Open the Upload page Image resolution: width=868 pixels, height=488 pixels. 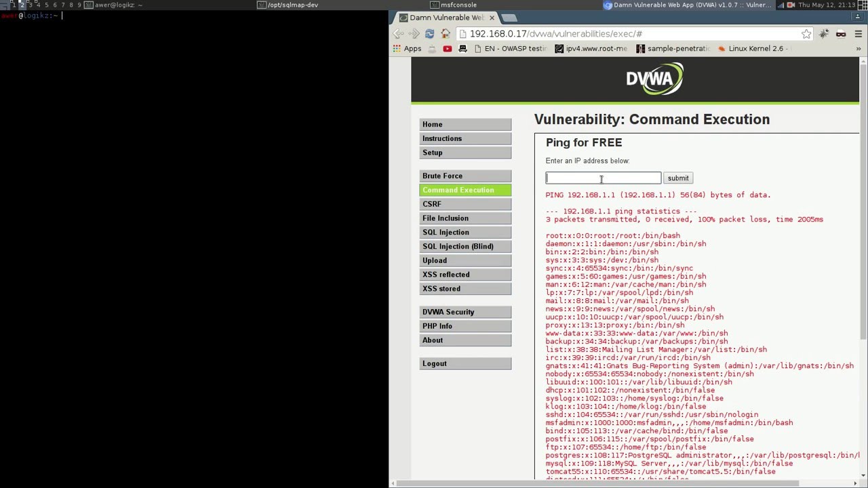(465, 261)
